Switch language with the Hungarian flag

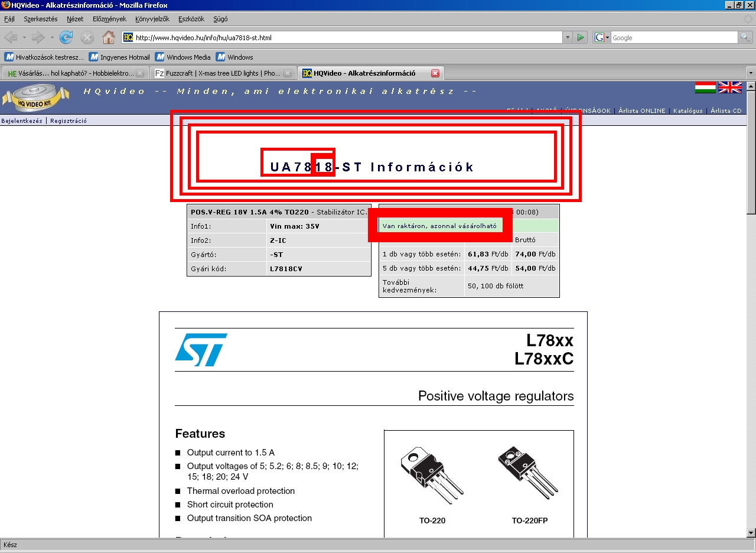(705, 87)
